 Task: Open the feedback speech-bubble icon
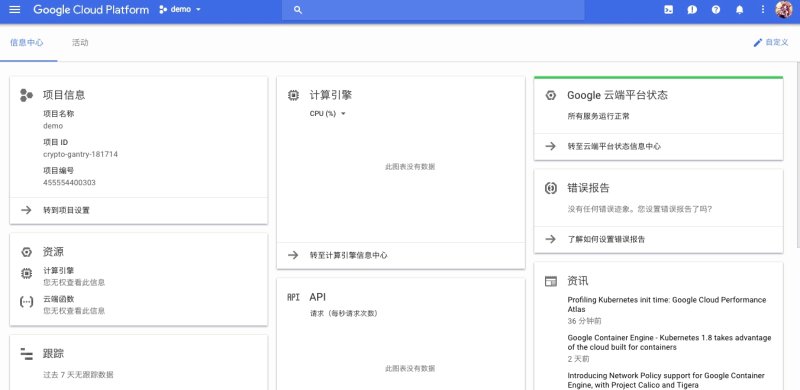tap(692, 10)
